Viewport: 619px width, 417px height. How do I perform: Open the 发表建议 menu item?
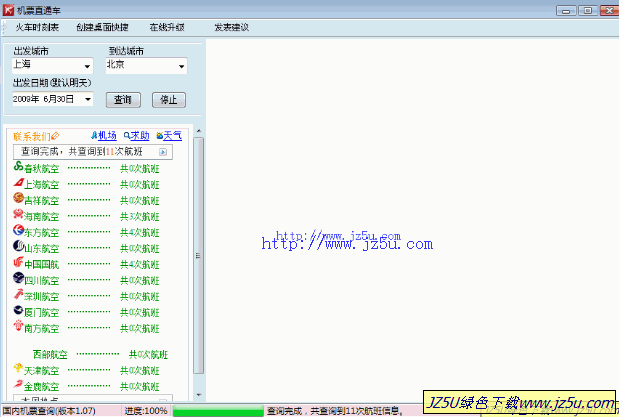232,27
